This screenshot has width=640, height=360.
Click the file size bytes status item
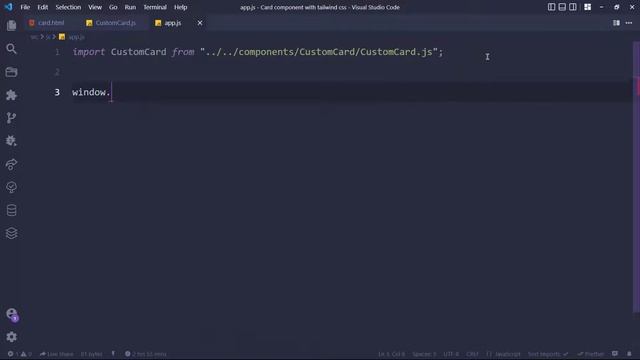91,354
